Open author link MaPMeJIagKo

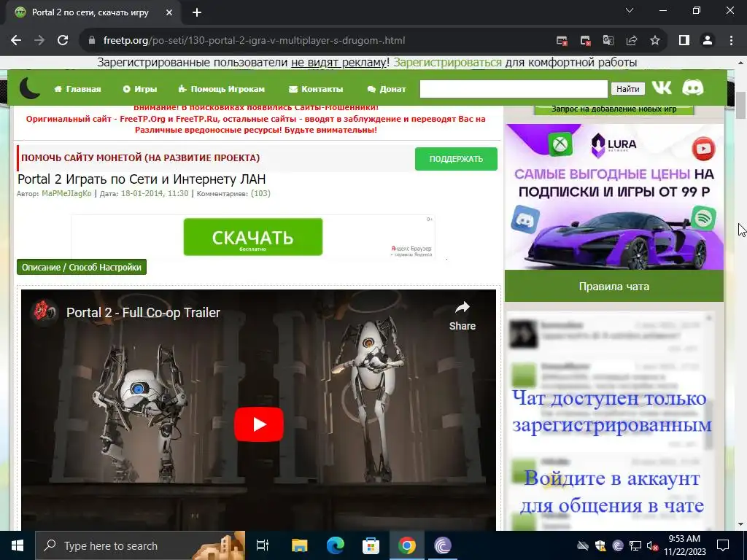tap(66, 193)
